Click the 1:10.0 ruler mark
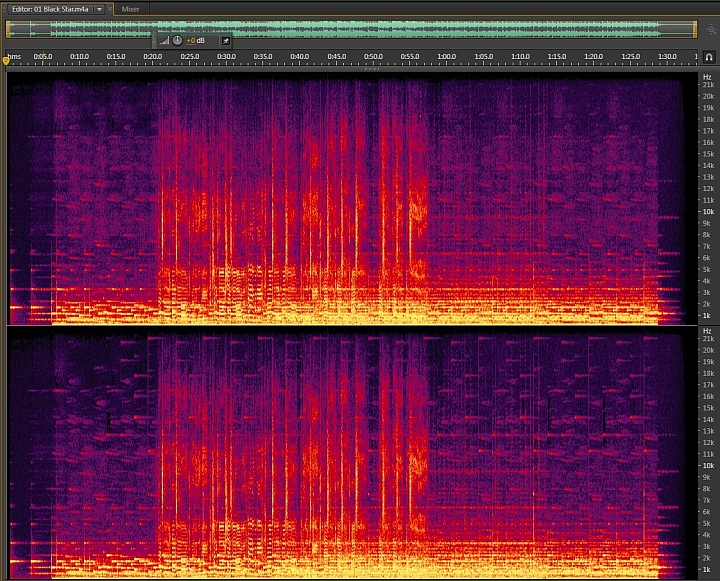Viewport: 720px width, 581px height. [x=520, y=56]
